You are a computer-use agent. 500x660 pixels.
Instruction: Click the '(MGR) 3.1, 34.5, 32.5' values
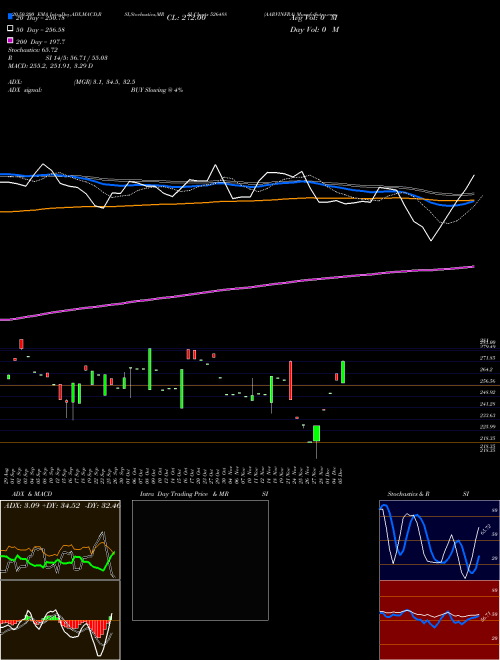[104, 82]
